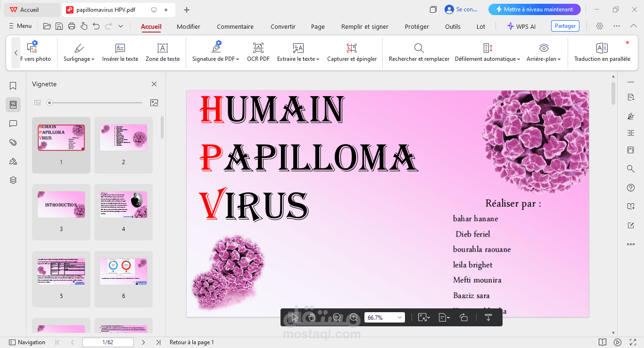The height and width of the screenshot is (348, 644).
Task: Click the Partager button
Action: tap(565, 26)
